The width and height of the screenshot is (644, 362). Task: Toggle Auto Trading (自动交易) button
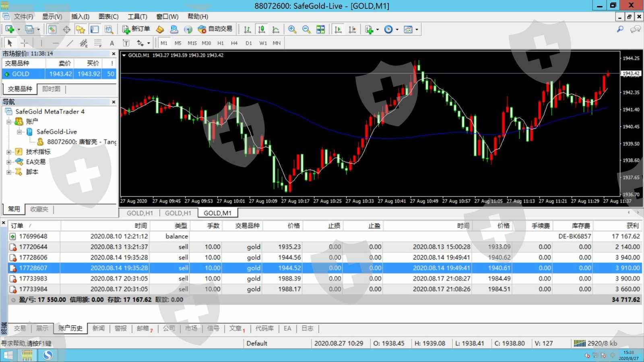pyautogui.click(x=215, y=29)
